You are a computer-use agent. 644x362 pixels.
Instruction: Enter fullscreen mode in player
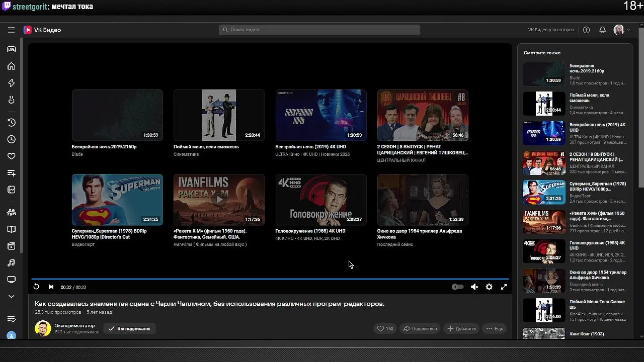point(504,287)
